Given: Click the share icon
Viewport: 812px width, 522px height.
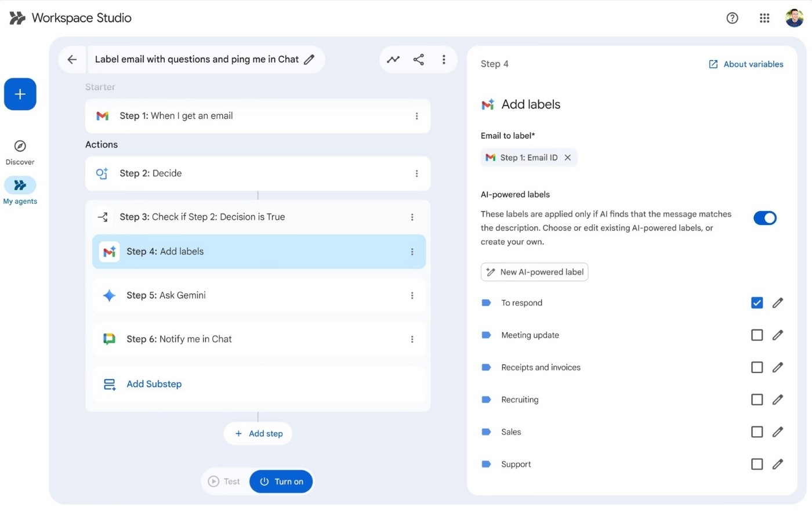Looking at the screenshot, I should click(x=418, y=59).
